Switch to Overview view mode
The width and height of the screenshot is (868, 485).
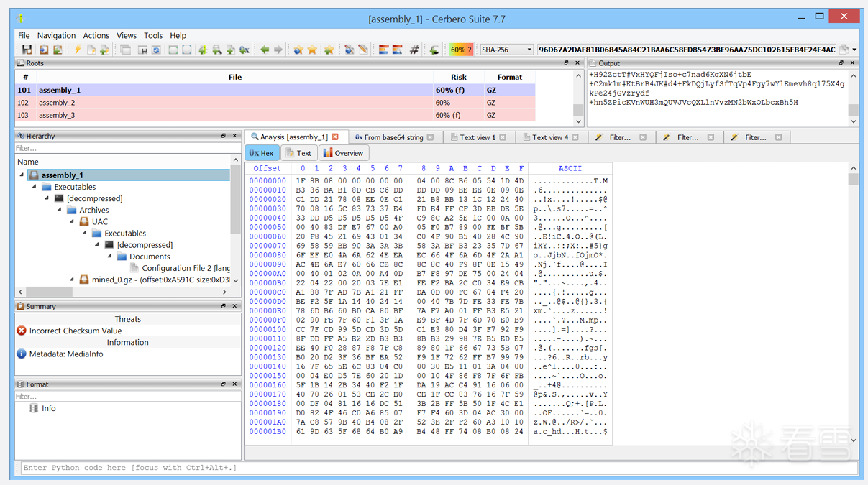(x=343, y=153)
